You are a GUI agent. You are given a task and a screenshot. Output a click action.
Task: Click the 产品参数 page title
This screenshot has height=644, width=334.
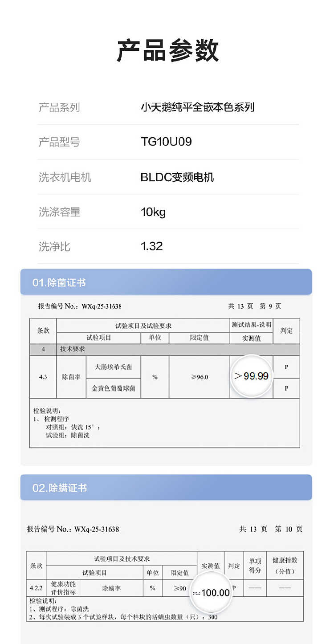[x=167, y=50]
